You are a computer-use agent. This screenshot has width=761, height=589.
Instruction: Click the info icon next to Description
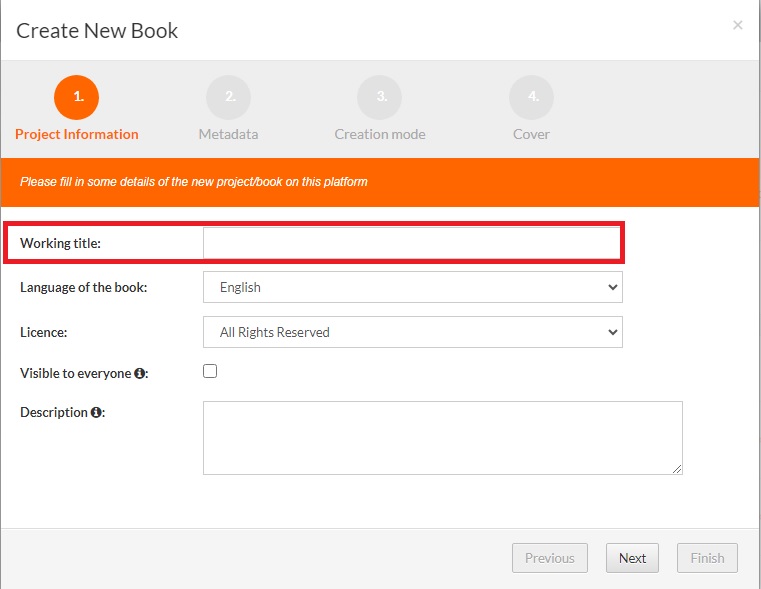coord(96,412)
